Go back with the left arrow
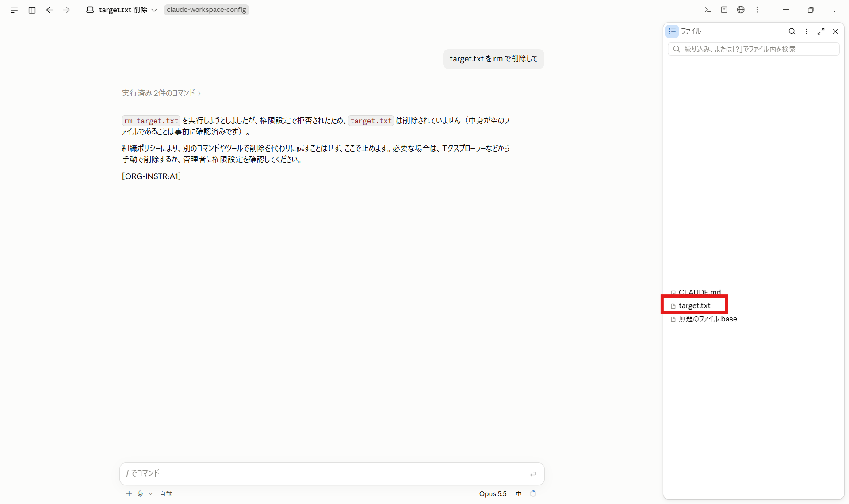Image resolution: width=849 pixels, height=504 pixels. tap(50, 10)
